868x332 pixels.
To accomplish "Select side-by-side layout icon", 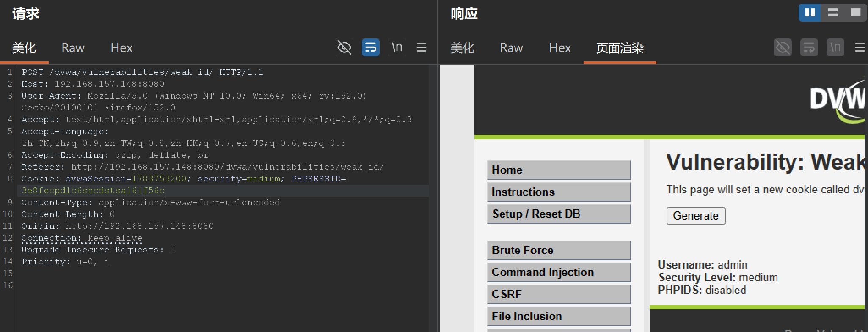I will click(810, 13).
